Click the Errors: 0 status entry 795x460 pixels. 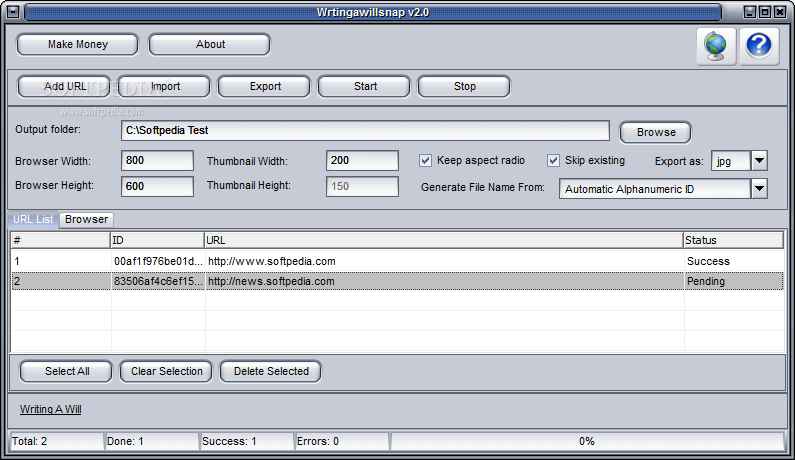click(342, 441)
